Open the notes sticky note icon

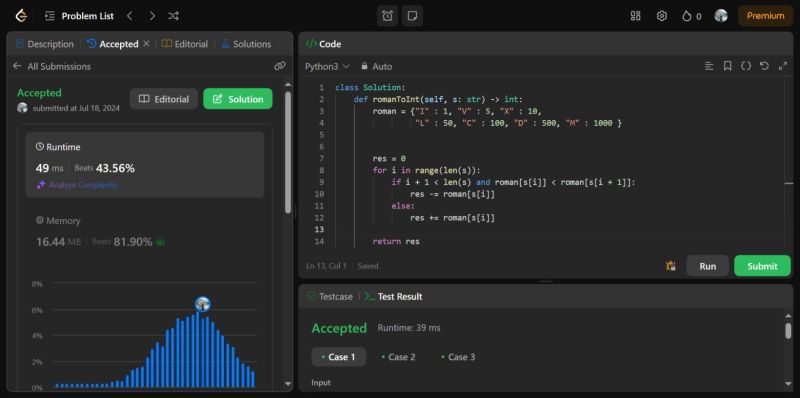pos(412,16)
